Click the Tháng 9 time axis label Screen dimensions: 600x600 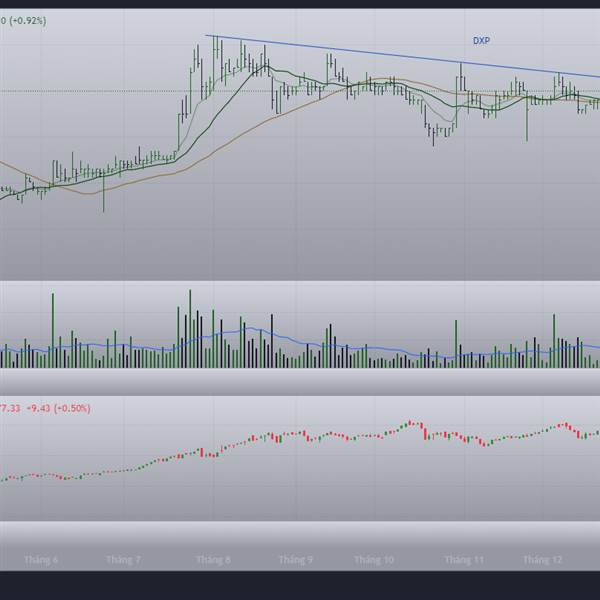(295, 560)
